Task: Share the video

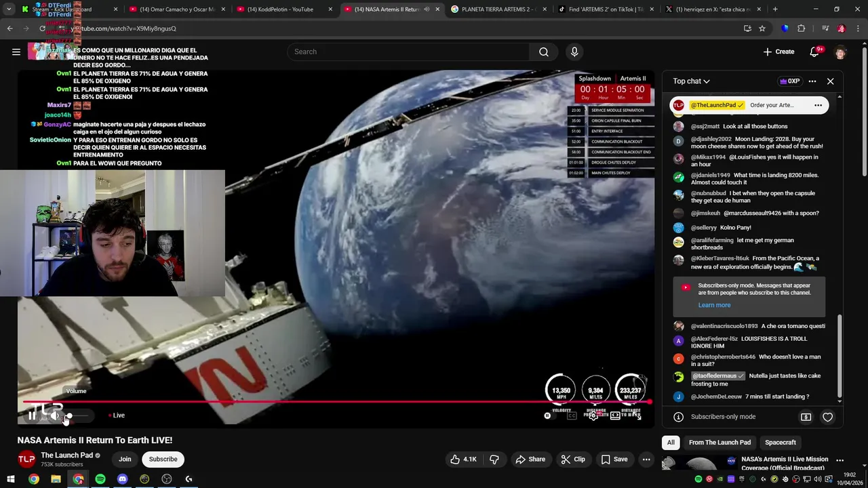Action: pos(530,460)
